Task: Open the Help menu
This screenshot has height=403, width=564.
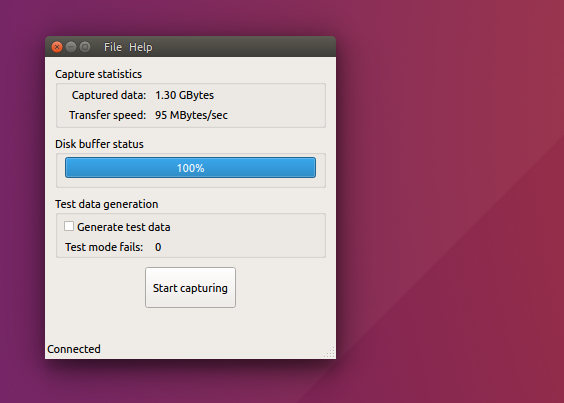Action: (x=141, y=47)
